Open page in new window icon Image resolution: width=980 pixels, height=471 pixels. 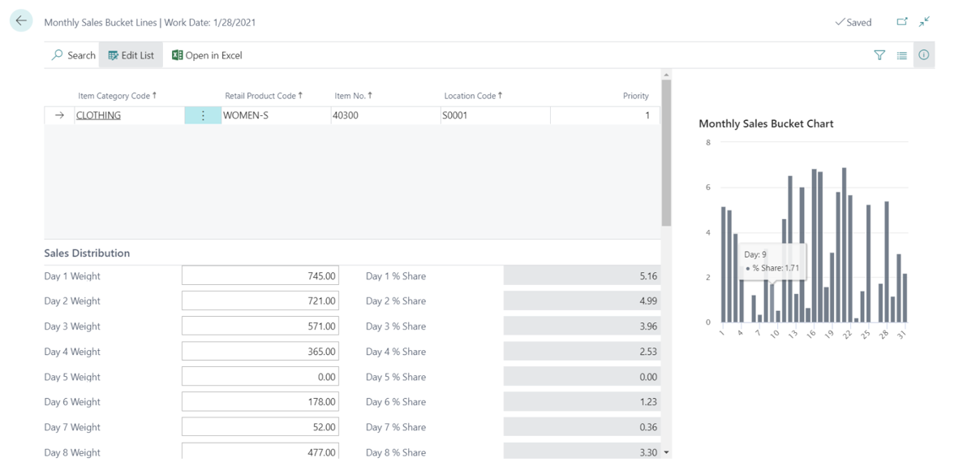(x=902, y=22)
